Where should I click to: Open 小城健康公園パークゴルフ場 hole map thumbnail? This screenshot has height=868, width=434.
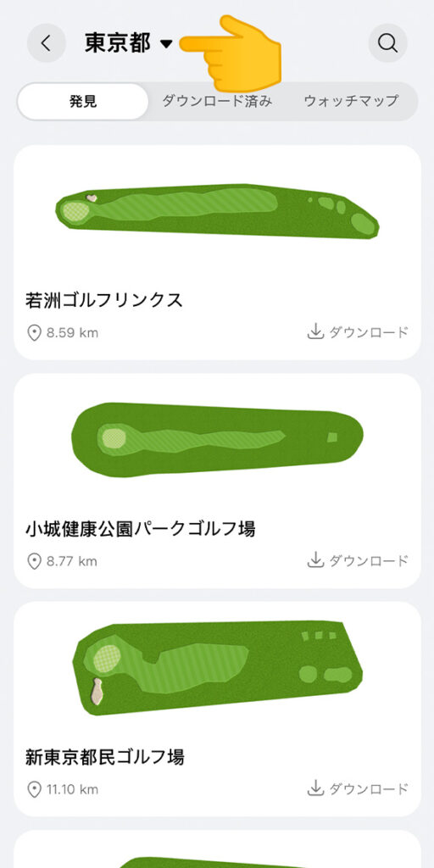coord(217,439)
